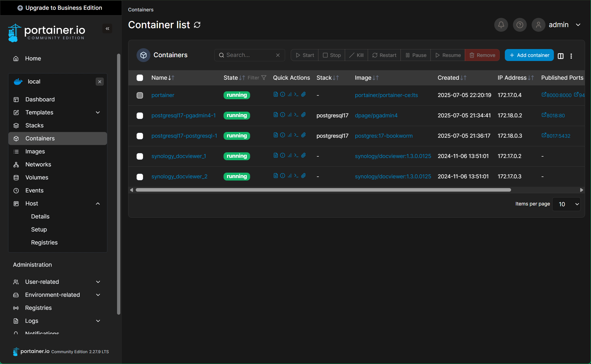Focus the container Search field
This screenshot has width=591, height=364.
[250, 55]
